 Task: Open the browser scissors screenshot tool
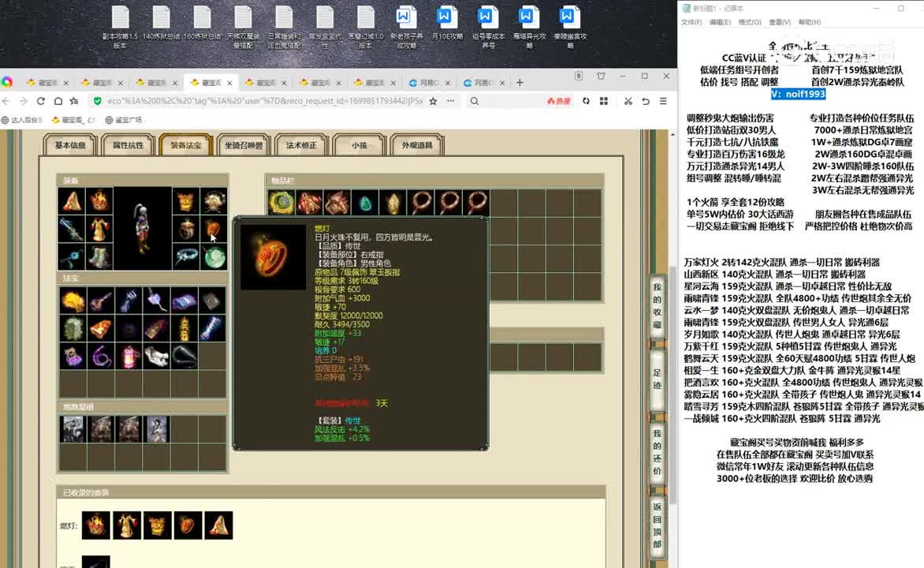tap(628, 101)
